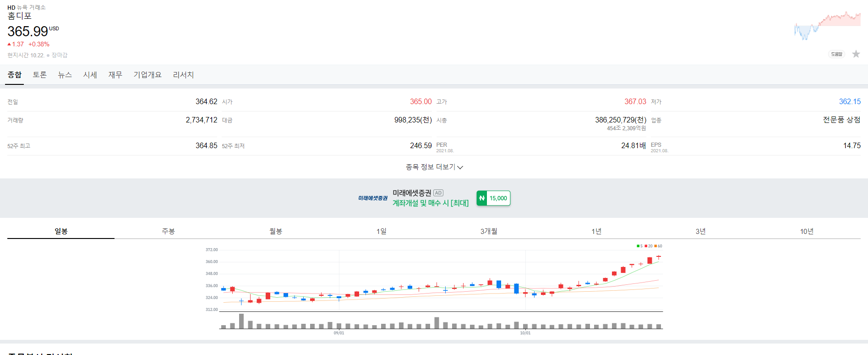
Task: Click the 52주 최저 value 246.59
Action: click(420, 145)
